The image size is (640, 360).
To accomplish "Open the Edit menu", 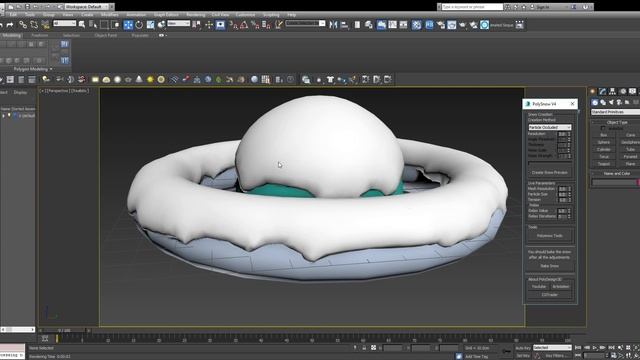I will coord(13,15).
